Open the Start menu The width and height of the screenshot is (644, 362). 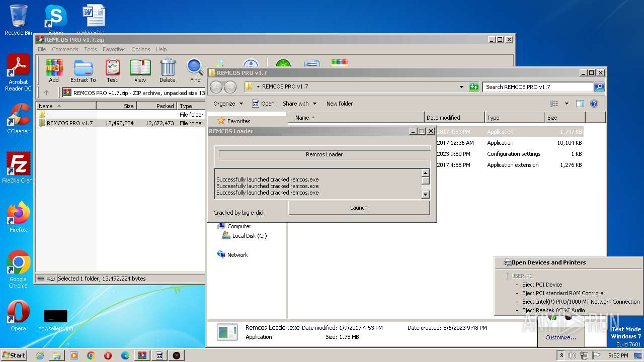pos(14,355)
